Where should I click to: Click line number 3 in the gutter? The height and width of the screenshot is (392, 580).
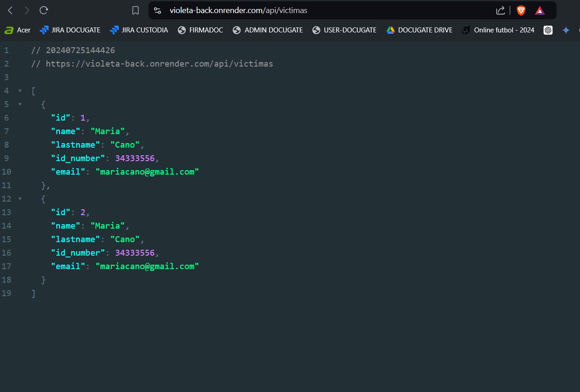pos(6,77)
